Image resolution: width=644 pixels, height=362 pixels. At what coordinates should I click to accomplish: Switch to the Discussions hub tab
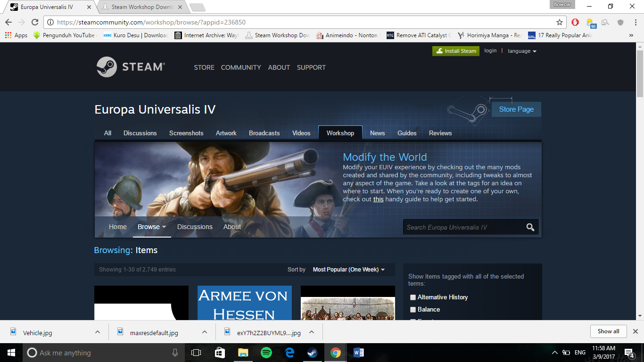140,133
